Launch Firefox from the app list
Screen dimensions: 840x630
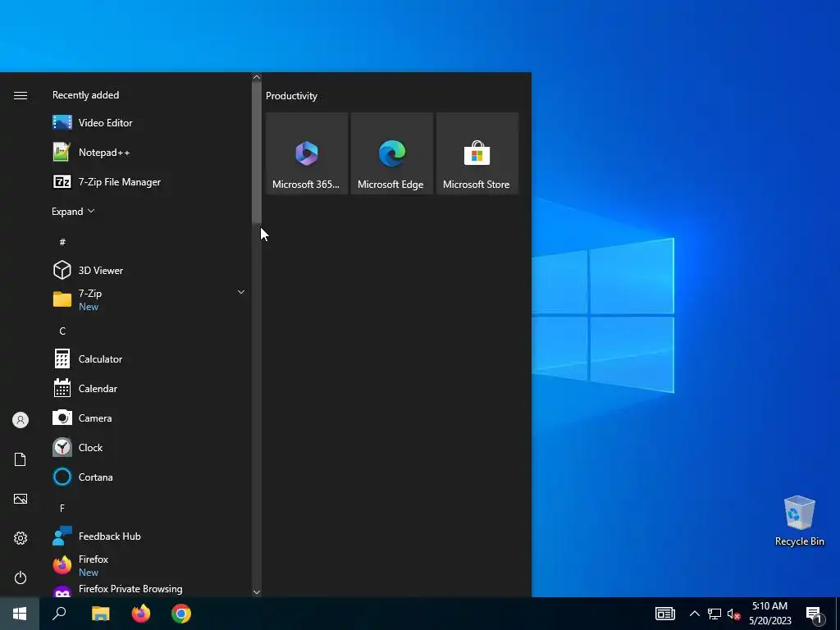click(150, 565)
